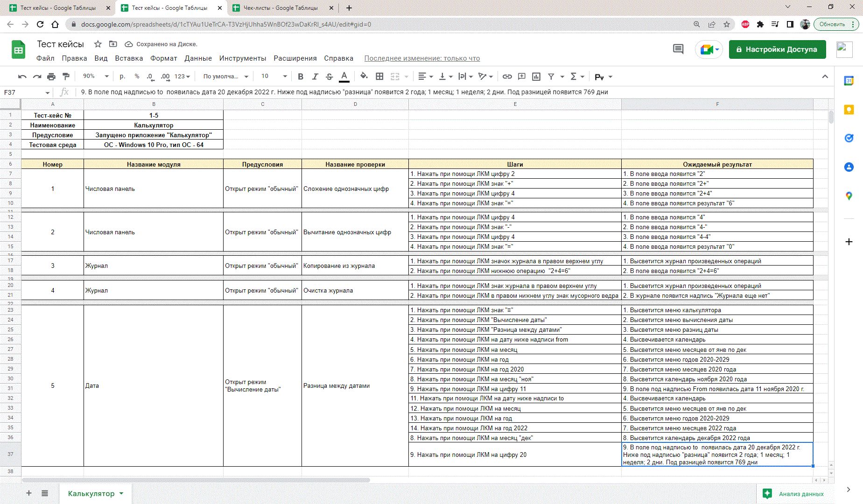Click Сохранено на Диске status
The width and height of the screenshot is (863, 504).
(x=161, y=44)
